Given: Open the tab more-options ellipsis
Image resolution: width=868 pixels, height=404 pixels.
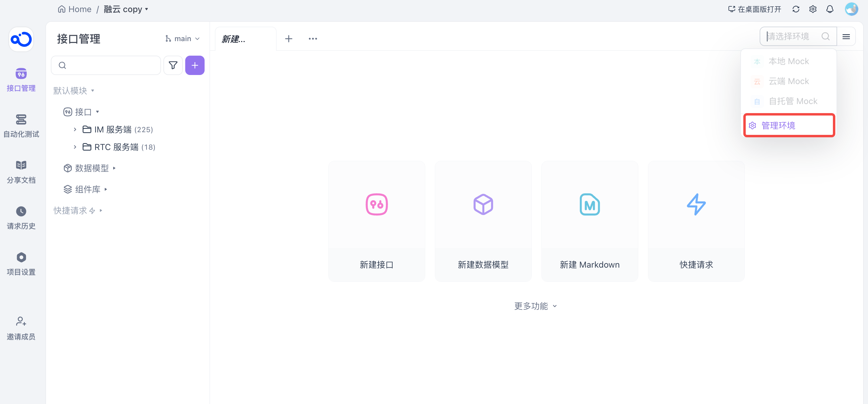Looking at the screenshot, I should click(x=313, y=39).
